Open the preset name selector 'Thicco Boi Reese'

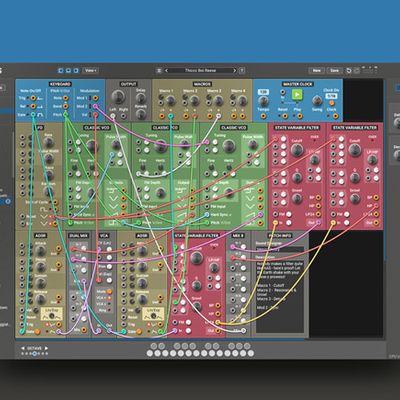pos(201,70)
